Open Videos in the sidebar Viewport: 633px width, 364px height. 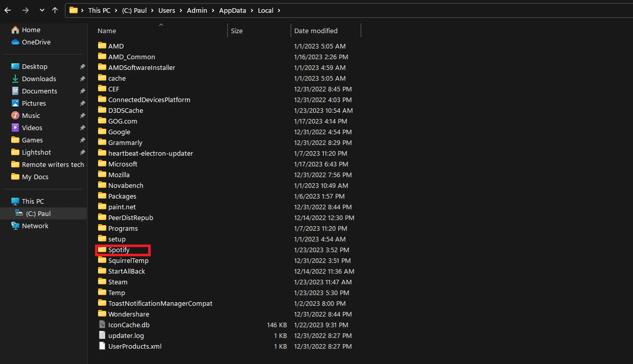tap(27, 128)
